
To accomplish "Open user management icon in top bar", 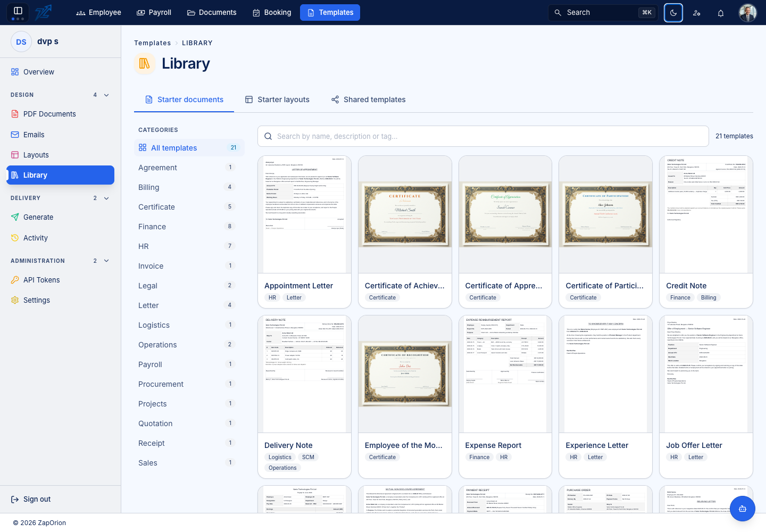I will (x=697, y=13).
